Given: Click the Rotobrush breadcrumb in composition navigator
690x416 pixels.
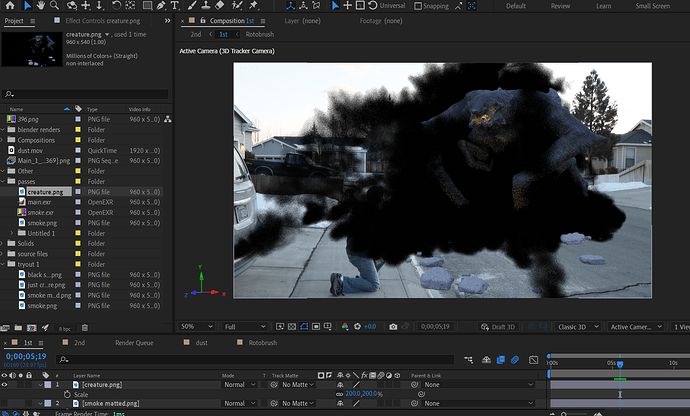Looking at the screenshot, I should pyautogui.click(x=260, y=34).
